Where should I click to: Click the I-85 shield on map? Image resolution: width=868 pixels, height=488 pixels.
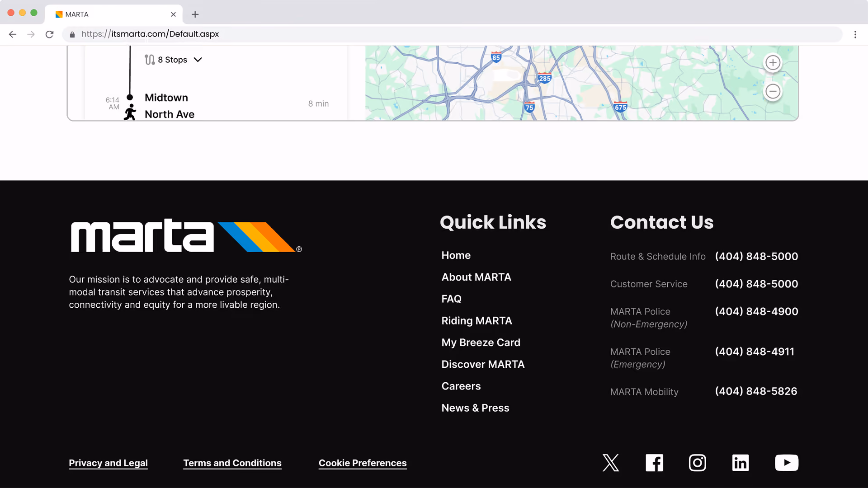pos(496,57)
